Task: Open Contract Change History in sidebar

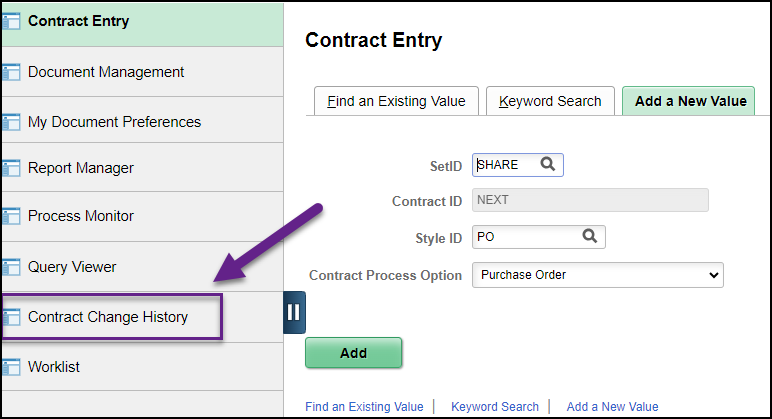Action: pos(108,317)
